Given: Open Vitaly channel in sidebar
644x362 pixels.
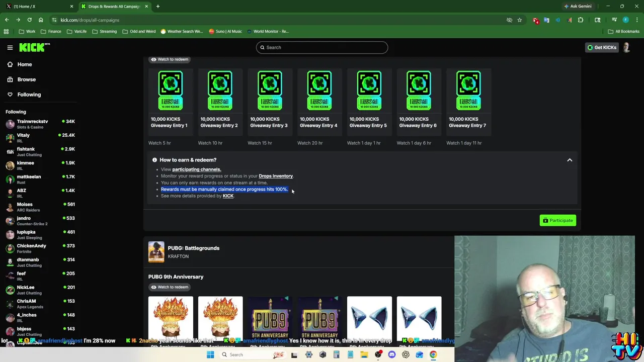Looking at the screenshot, I should click(x=40, y=138).
